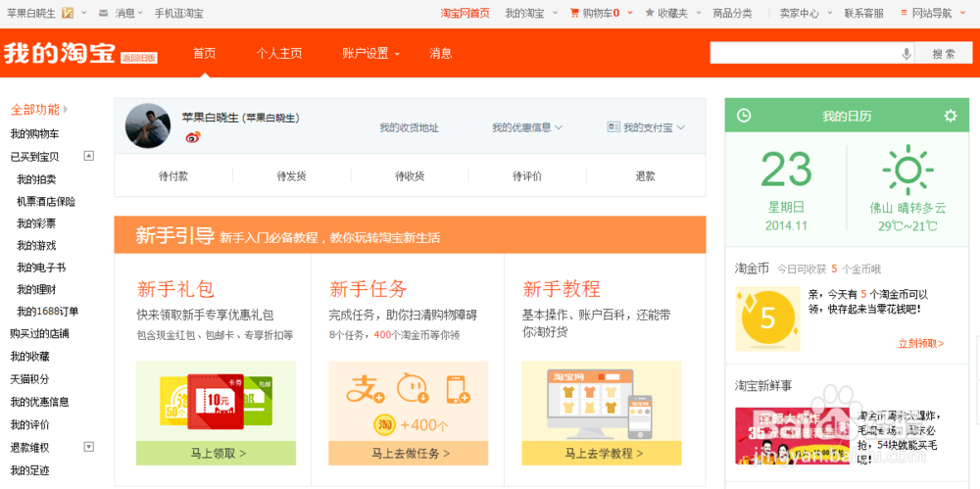
Task: Open 我的彩票 in the sidebar
Action: [36, 223]
